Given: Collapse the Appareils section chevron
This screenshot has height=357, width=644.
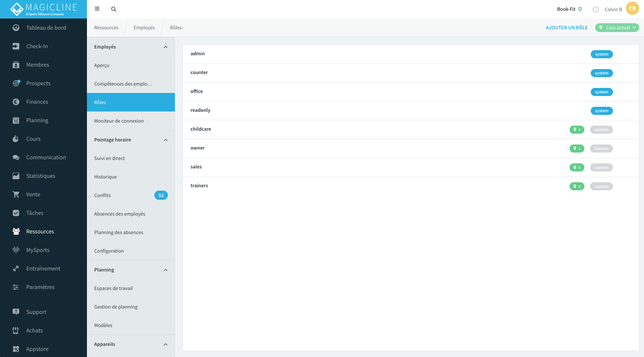Looking at the screenshot, I should (165, 344).
